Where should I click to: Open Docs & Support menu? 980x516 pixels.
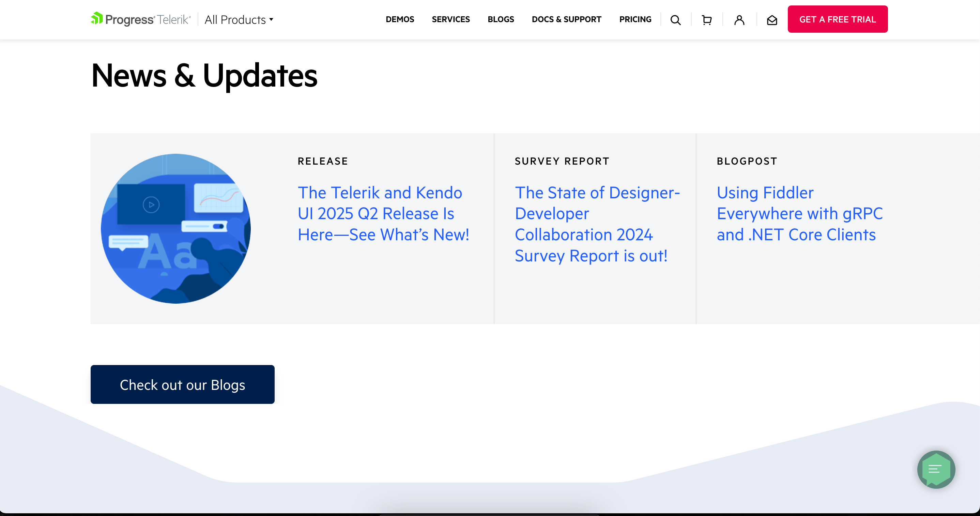click(x=566, y=19)
